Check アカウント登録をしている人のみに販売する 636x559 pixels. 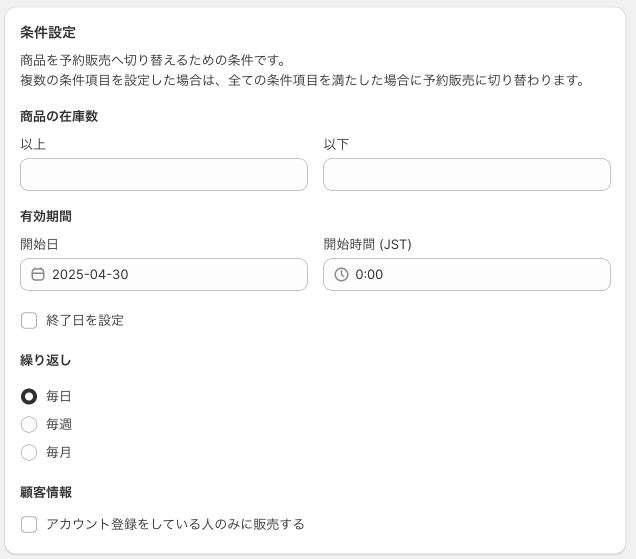[x=29, y=524]
